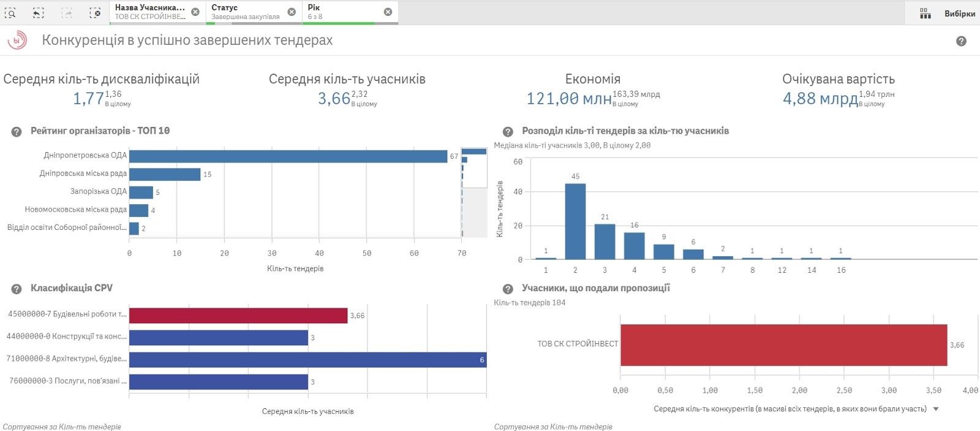Remove the Назва Учасника selection filter
The image size is (980, 431).
coord(195,12)
